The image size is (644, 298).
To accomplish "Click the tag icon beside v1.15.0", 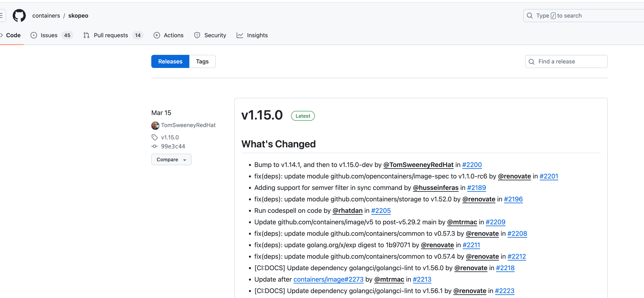I will (x=155, y=137).
